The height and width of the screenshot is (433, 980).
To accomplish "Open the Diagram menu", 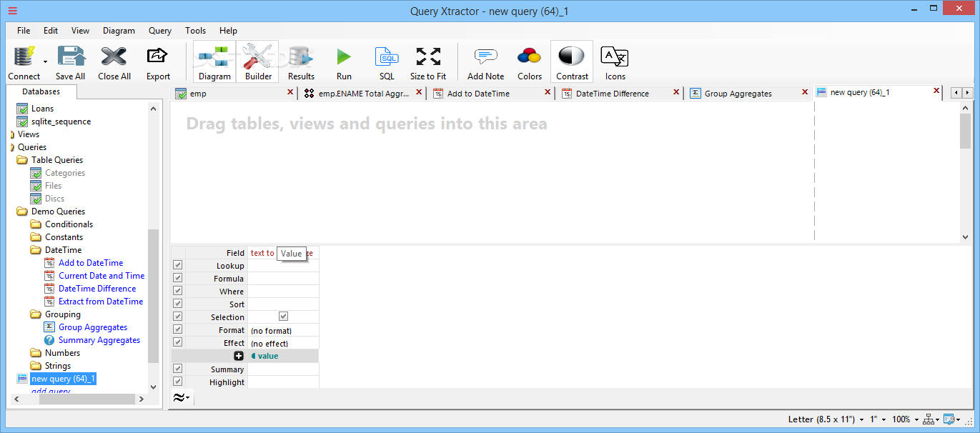I will 119,31.
